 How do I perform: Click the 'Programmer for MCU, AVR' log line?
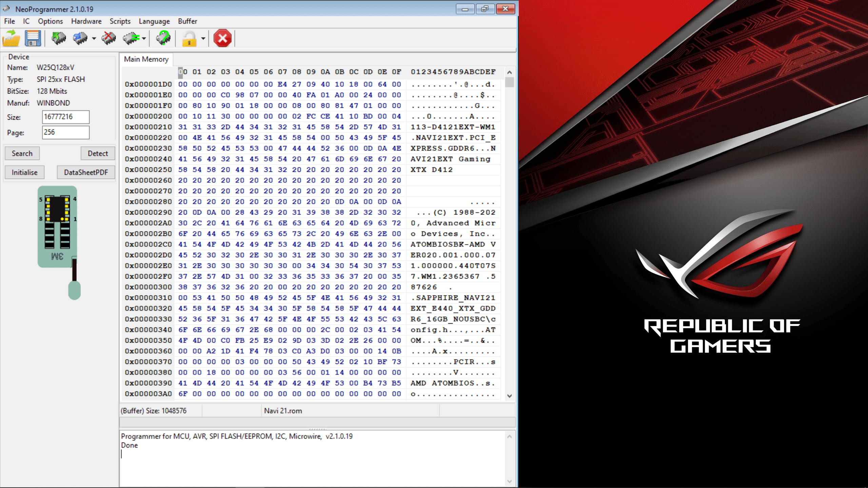237,436
